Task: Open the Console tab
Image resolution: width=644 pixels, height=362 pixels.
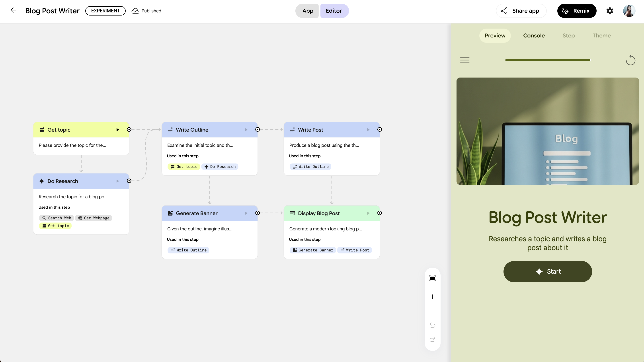Action: 534,35
